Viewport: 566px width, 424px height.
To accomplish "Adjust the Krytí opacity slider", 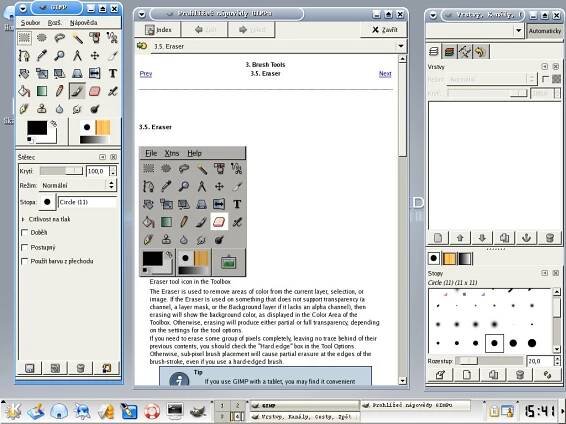I will (x=61, y=171).
